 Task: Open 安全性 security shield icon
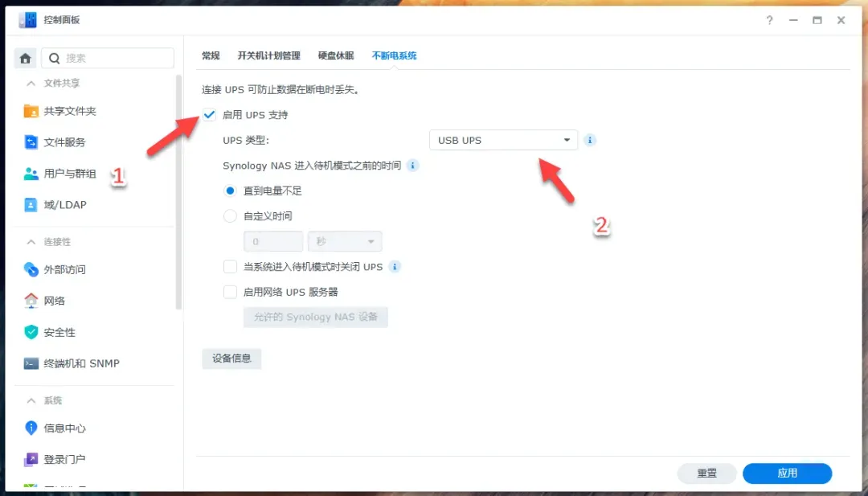pyautogui.click(x=31, y=332)
